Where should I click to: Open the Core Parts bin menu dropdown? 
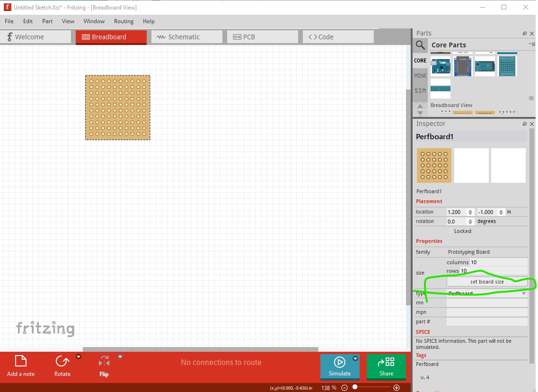(x=532, y=44)
